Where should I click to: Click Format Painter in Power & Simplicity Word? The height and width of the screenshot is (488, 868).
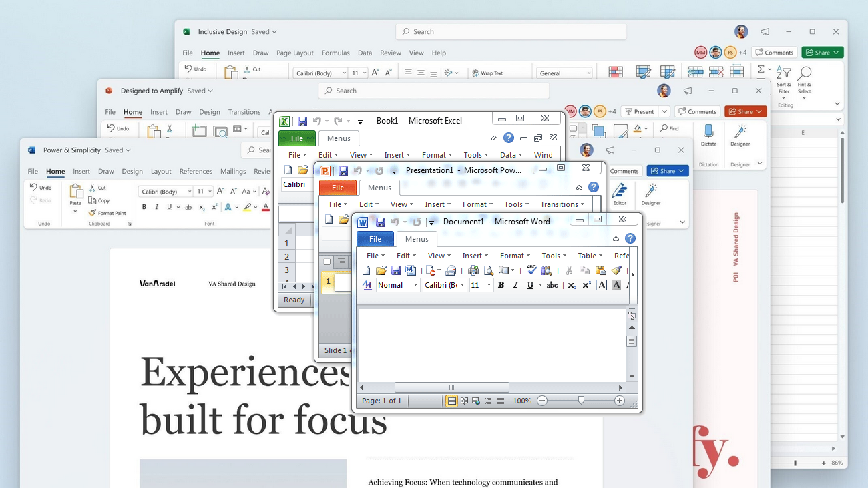point(107,213)
